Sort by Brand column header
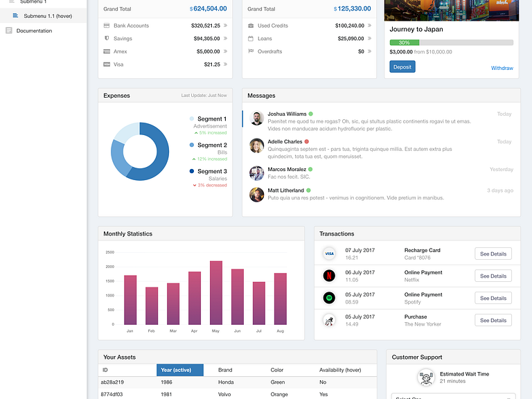532x399 pixels. [x=225, y=370]
